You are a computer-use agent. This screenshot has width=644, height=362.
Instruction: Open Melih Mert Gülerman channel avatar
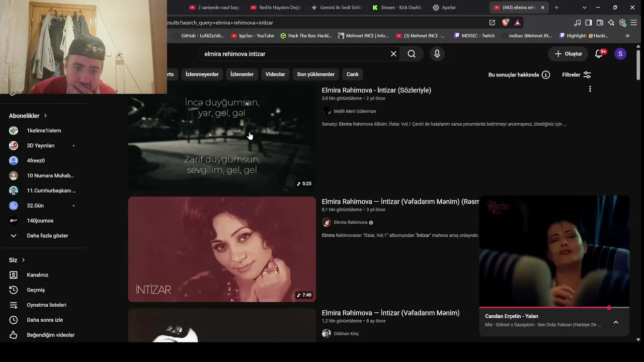(327, 111)
